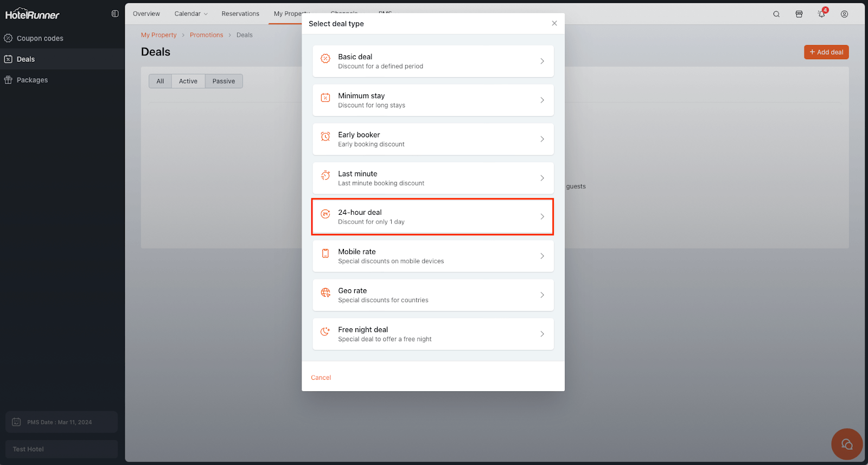Open the store marketplace icon

click(799, 14)
